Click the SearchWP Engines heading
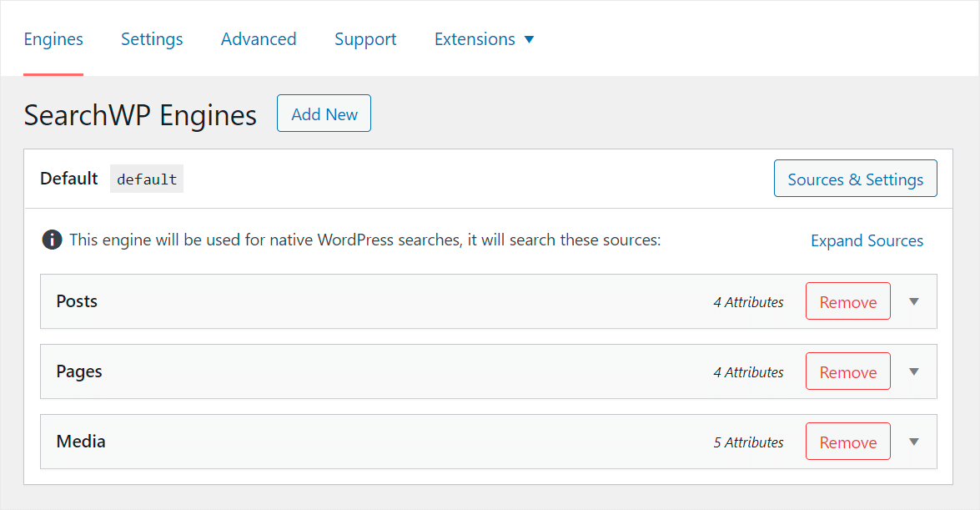 click(x=140, y=115)
